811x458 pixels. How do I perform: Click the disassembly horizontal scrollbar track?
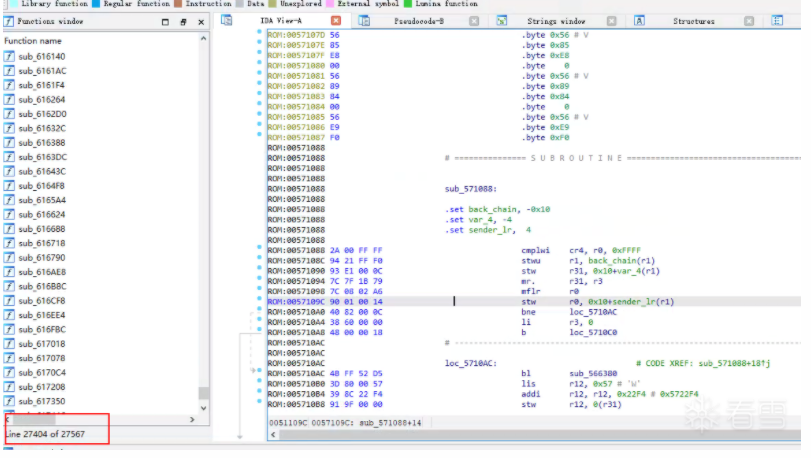coord(538,435)
